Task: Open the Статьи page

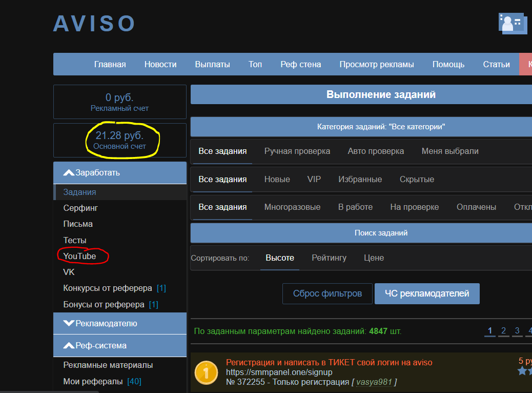Action: (496, 64)
